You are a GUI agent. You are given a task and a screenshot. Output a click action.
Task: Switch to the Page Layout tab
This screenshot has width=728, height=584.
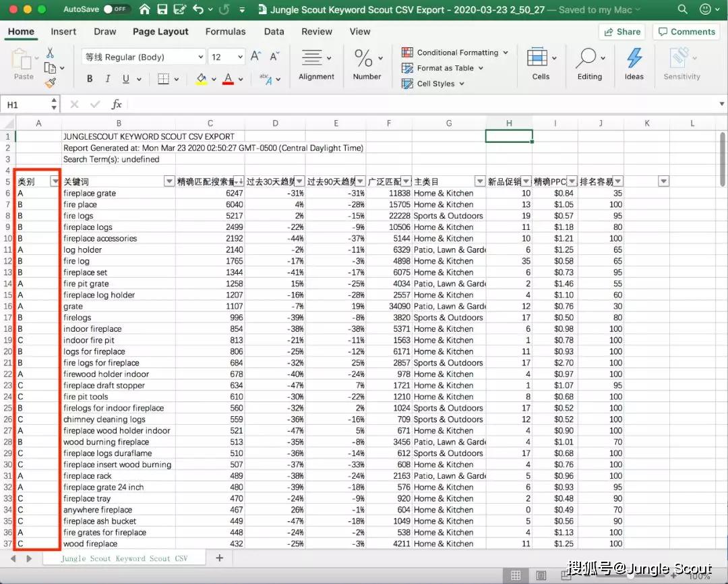(x=160, y=32)
